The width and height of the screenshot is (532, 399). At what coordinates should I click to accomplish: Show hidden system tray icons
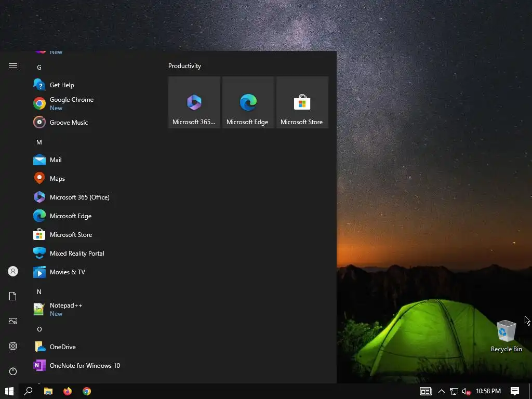tap(442, 391)
